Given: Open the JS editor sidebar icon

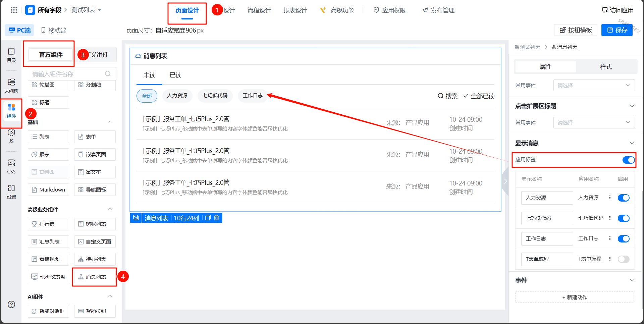Looking at the screenshot, I should (x=11, y=136).
